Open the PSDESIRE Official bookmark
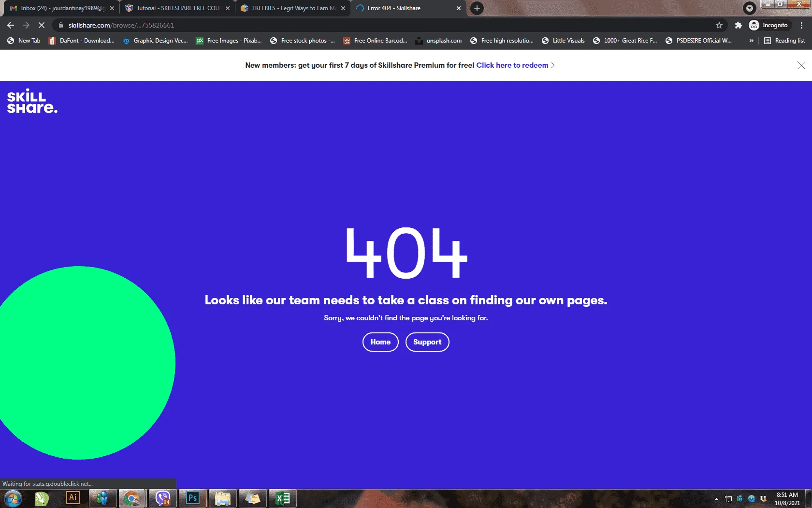The width and height of the screenshot is (812, 508). point(698,41)
